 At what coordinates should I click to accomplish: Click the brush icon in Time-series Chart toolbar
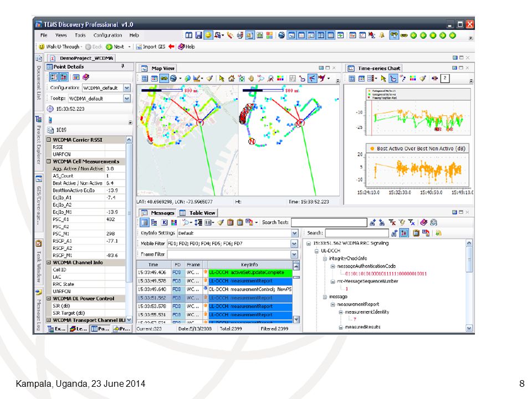pos(422,79)
